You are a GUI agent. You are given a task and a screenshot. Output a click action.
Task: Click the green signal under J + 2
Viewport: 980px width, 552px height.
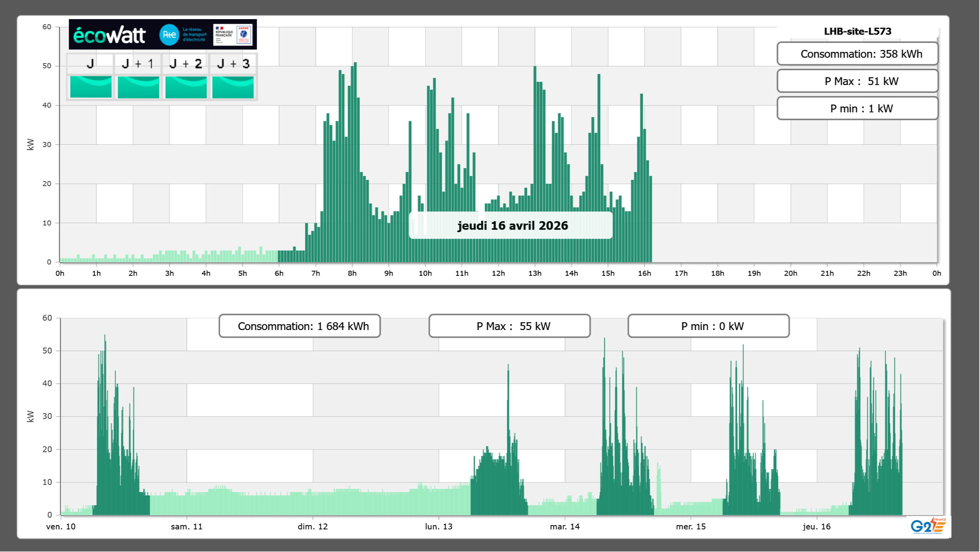(x=186, y=87)
